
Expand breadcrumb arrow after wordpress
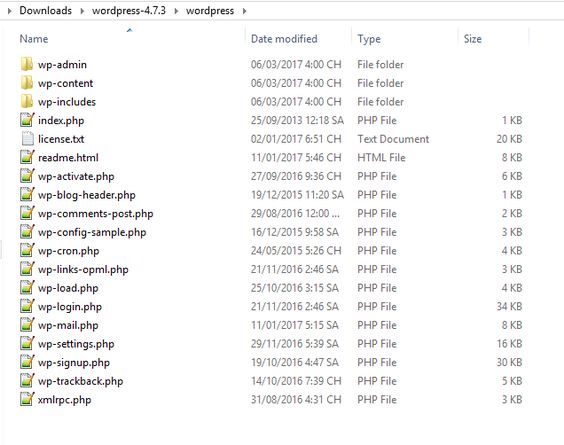244,11
